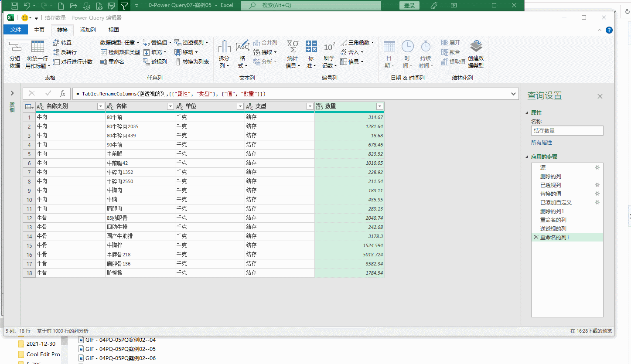Close the 查询设置 pane
631x364 pixels.
point(600,96)
